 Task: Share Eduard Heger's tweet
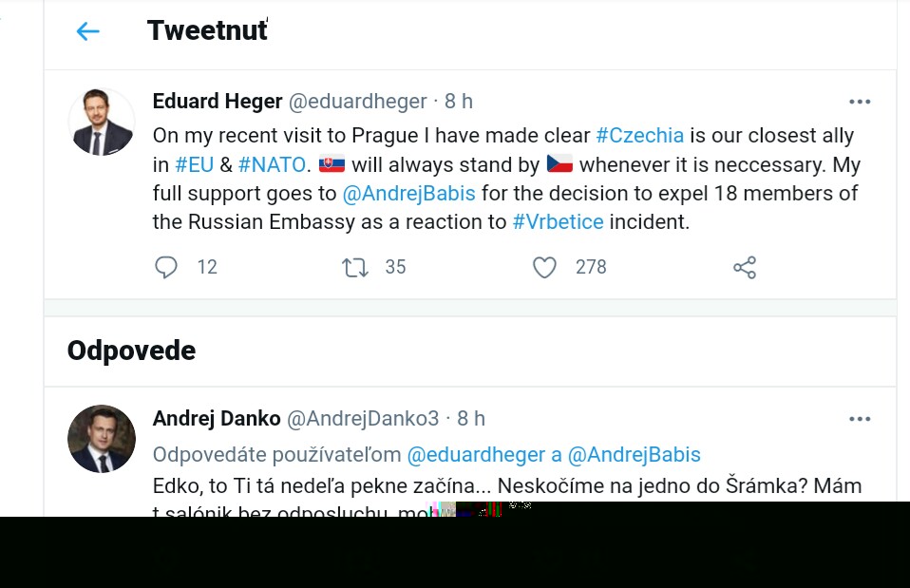click(x=745, y=268)
